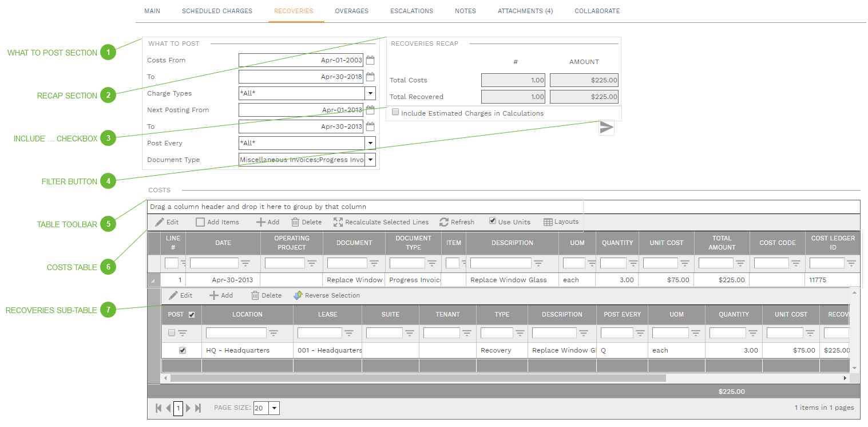Open the Attachments (4) tab
868x427 pixels.
coord(525,11)
